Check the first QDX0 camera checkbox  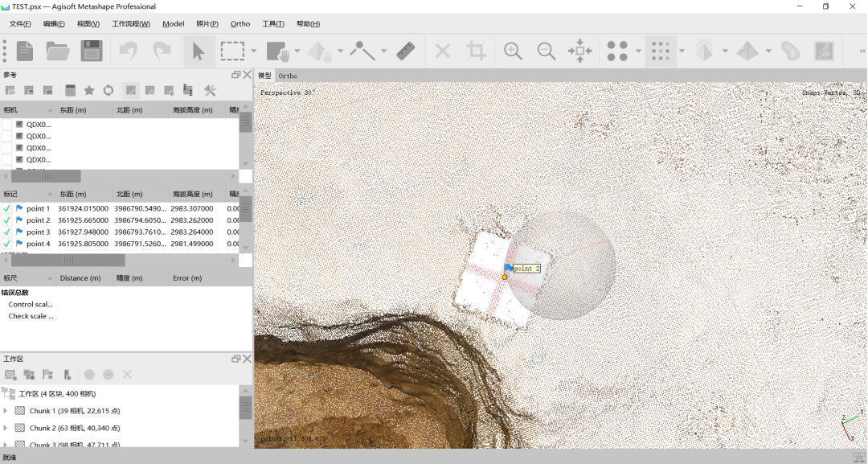tap(6, 125)
